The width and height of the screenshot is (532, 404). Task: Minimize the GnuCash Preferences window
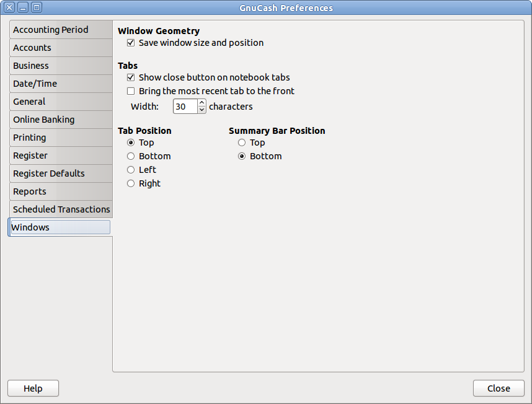[23, 7]
